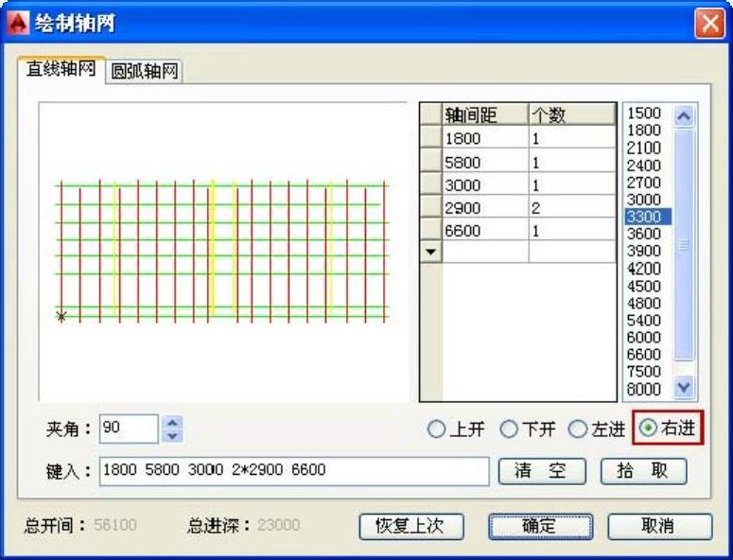Click the scroll down arrow of spacing list

[684, 387]
